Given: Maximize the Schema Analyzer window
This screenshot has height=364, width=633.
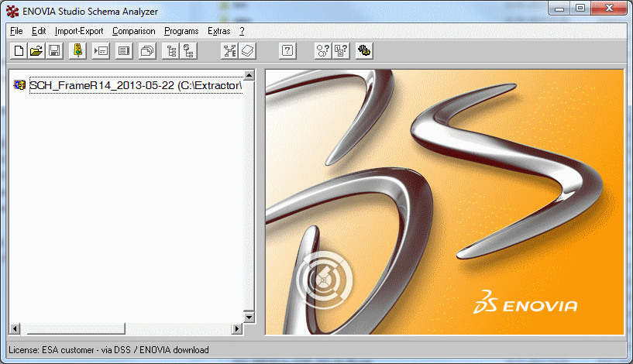Looking at the screenshot, I should click(x=580, y=8).
